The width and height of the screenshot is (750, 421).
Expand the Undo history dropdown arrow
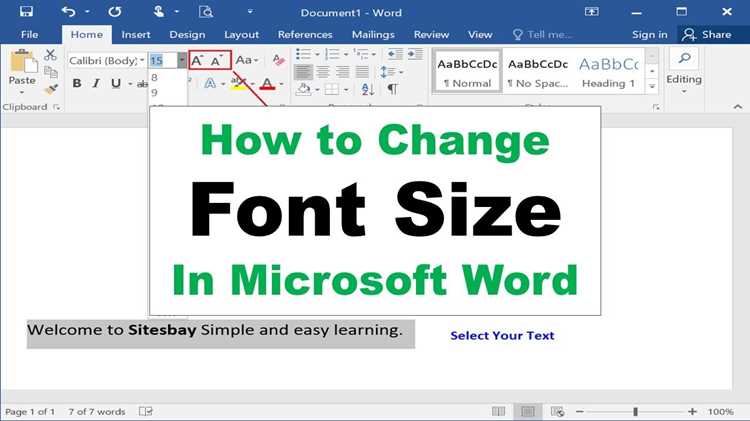[87, 11]
